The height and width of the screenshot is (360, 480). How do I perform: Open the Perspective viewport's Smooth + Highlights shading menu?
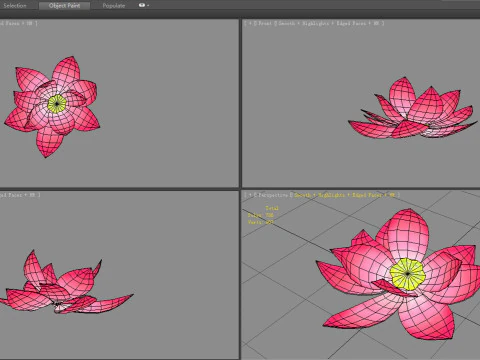[345, 195]
